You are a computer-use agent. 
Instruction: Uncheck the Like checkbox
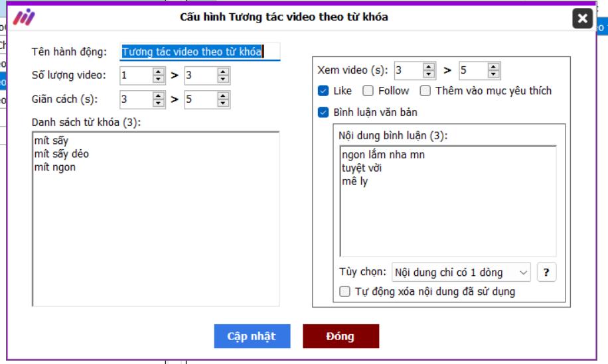pos(323,91)
